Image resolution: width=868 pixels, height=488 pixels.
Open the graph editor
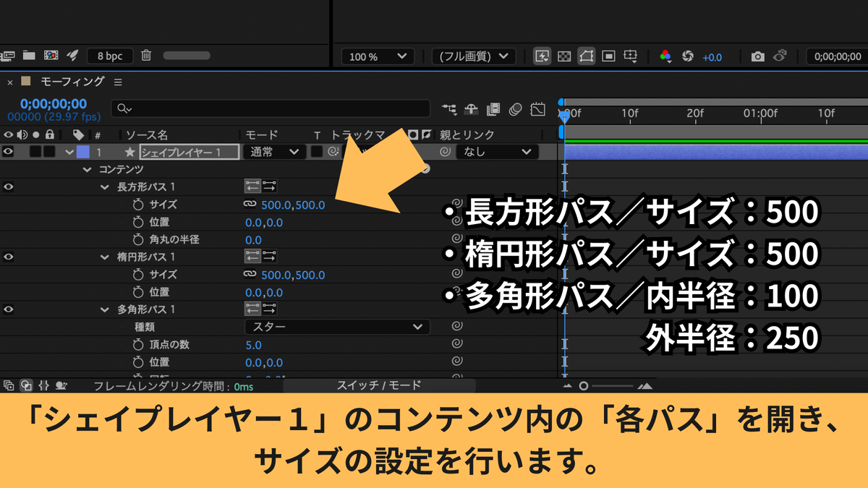537,110
